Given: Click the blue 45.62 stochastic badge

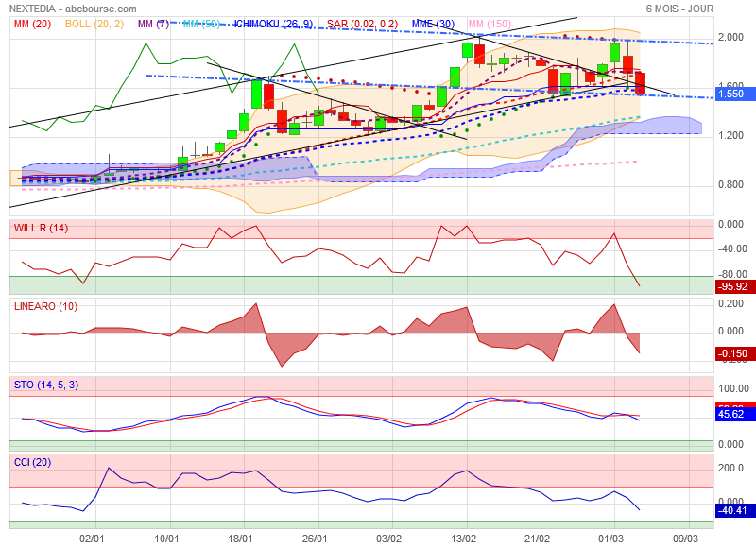Looking at the screenshot, I should pyautogui.click(x=735, y=414).
